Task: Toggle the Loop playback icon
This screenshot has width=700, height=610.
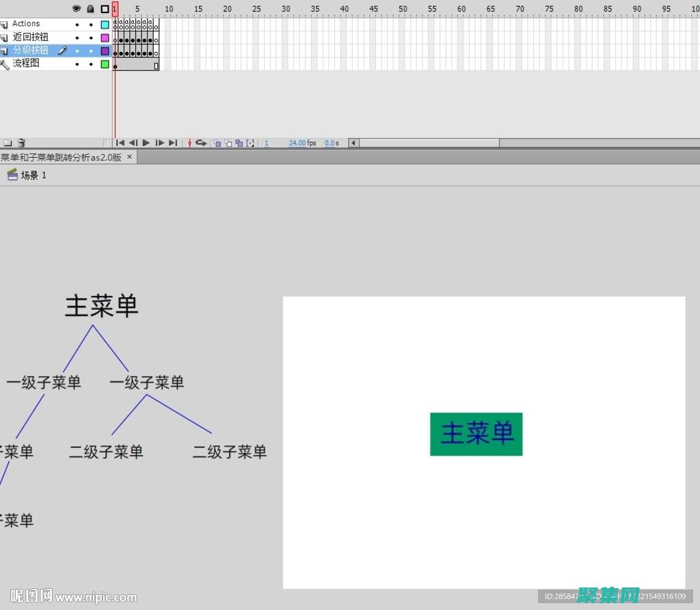Action: 201,143
